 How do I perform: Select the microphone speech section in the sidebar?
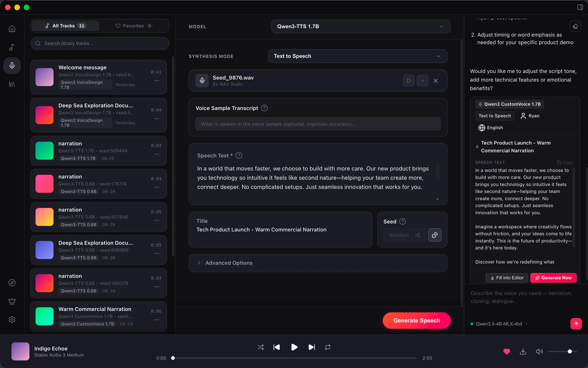coord(12,65)
